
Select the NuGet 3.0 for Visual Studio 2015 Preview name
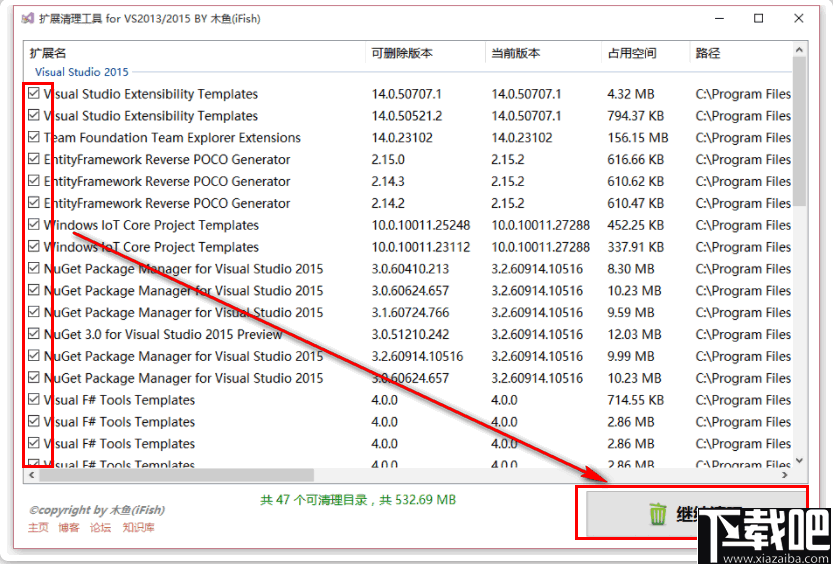click(163, 334)
